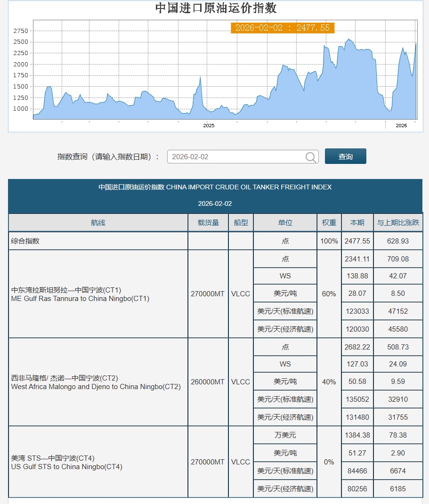This screenshot has height=504, width=429.
Task: Click the 40% weight cell
Action: [x=329, y=382]
